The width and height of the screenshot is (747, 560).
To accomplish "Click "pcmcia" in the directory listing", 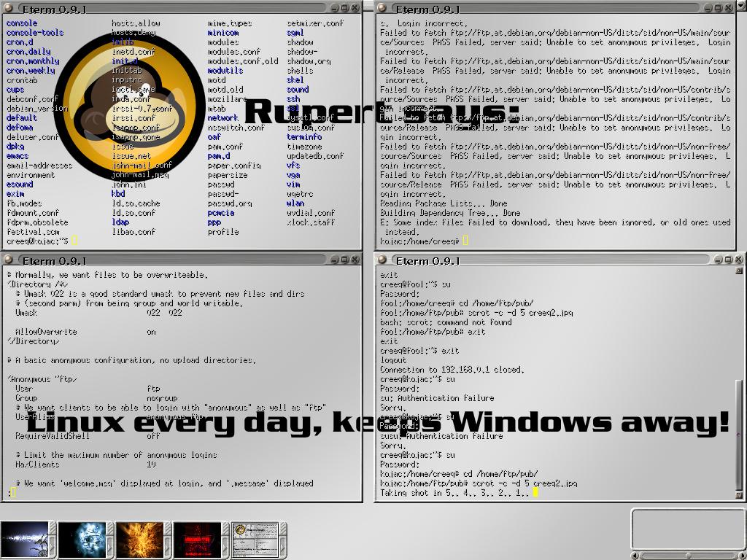I will click(x=220, y=213).
